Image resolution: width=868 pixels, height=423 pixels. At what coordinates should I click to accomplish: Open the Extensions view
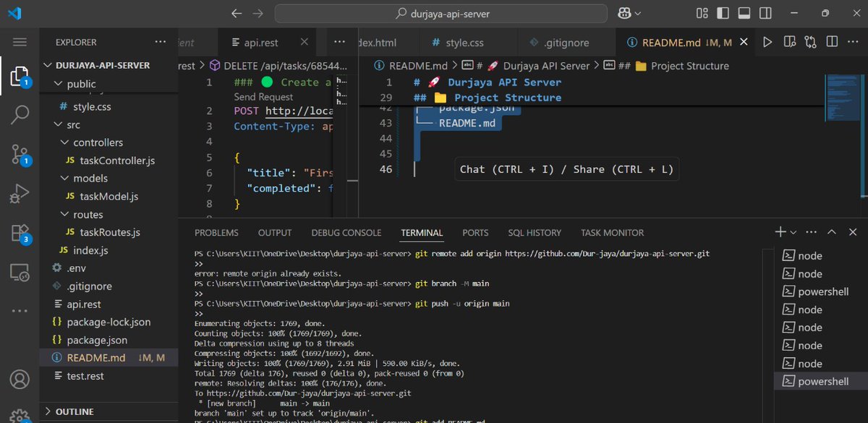point(20,233)
